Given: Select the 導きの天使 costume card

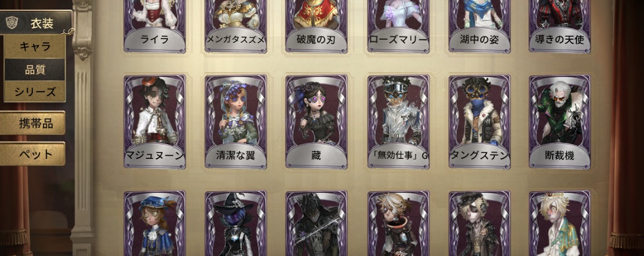Looking at the screenshot, I should (x=560, y=26).
